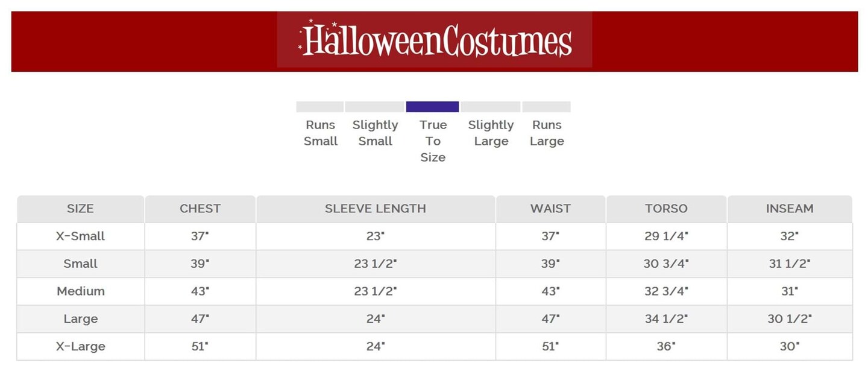
Task: Select the Small size row label
Action: coord(80,264)
